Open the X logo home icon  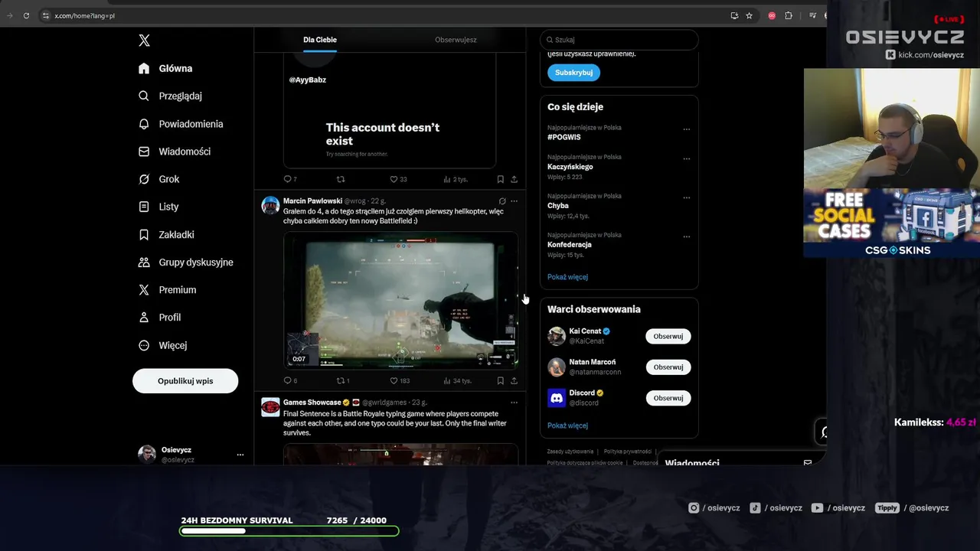coord(144,41)
